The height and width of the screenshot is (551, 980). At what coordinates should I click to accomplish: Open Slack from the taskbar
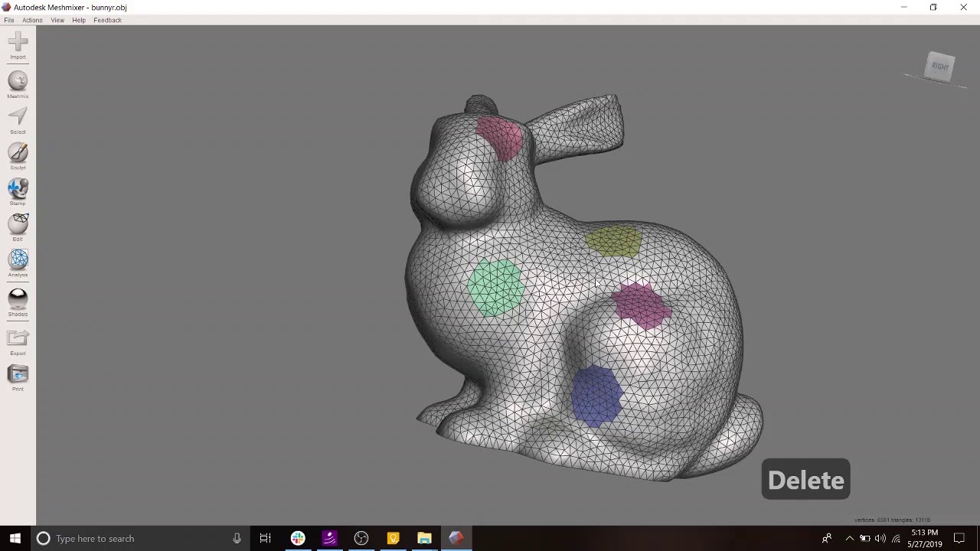pyautogui.click(x=298, y=539)
